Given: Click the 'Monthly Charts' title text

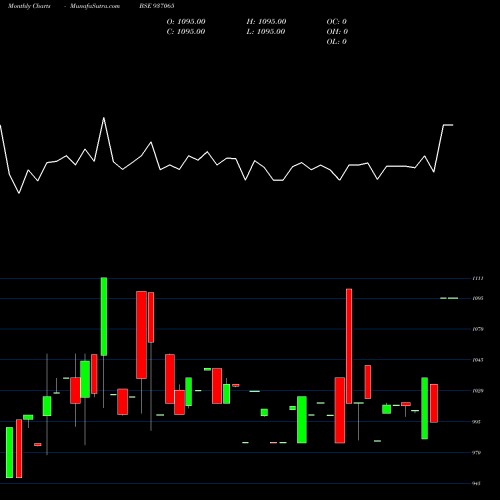Looking at the screenshot, I should pos(29,6).
